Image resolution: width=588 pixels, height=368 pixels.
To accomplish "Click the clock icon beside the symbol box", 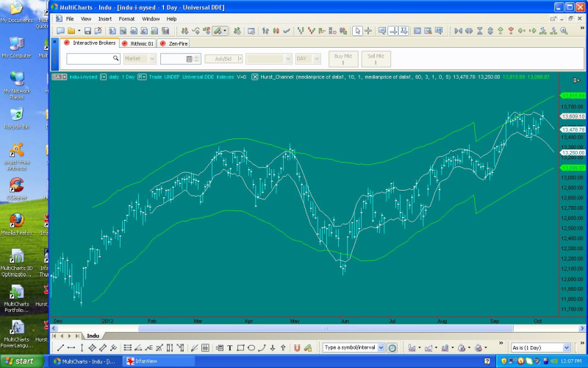I will pyautogui.click(x=392, y=347).
